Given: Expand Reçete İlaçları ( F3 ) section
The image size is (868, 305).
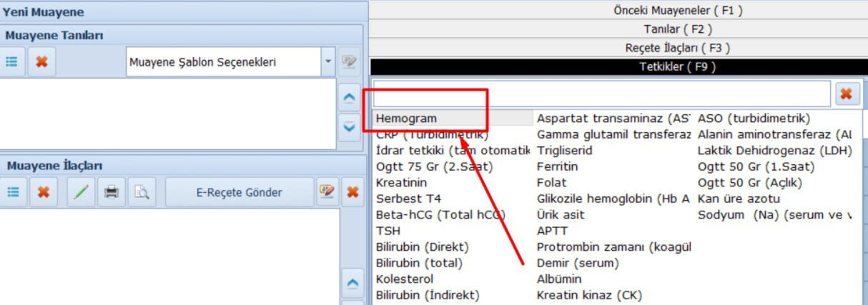Looking at the screenshot, I should pos(678,48).
